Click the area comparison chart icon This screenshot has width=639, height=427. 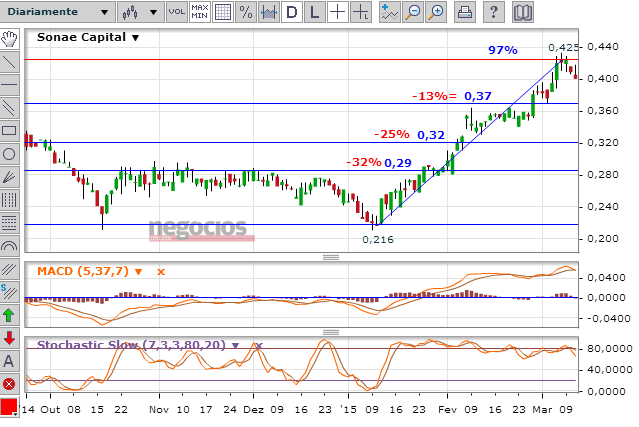[x=269, y=12]
